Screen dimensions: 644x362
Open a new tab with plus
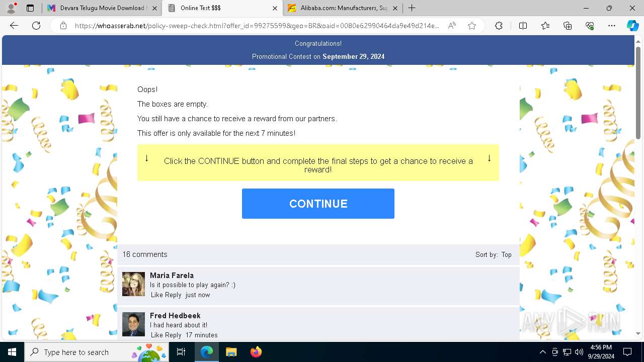click(412, 8)
